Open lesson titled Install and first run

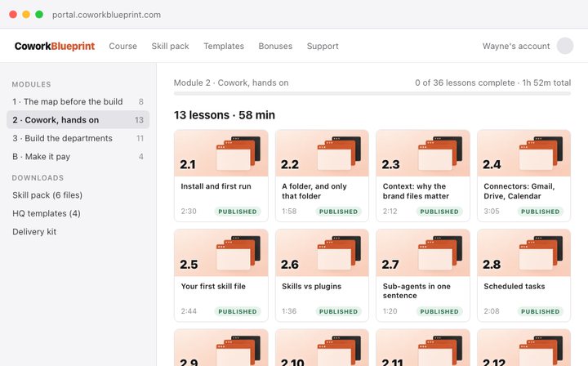(x=216, y=186)
